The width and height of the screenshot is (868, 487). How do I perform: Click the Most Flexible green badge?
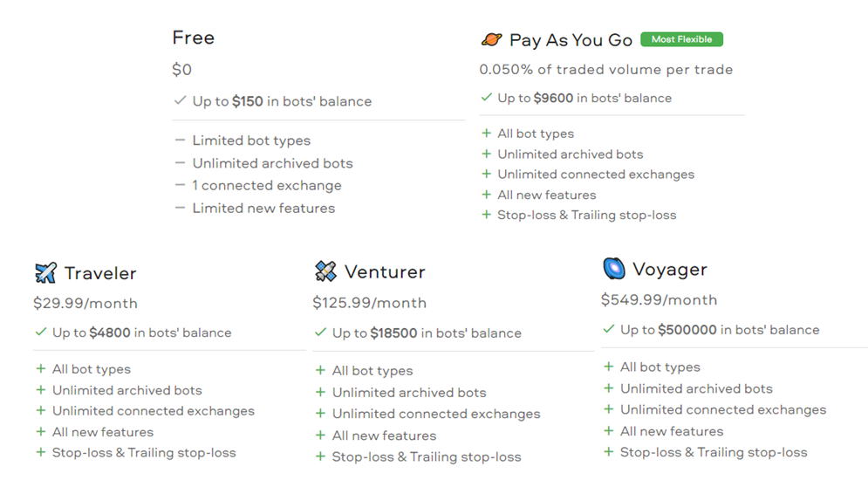pos(681,39)
